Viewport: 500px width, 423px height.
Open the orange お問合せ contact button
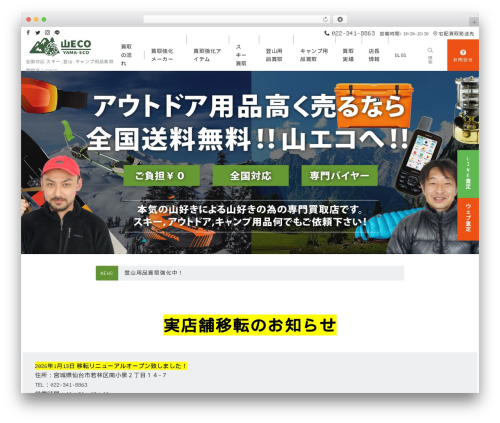click(x=463, y=55)
